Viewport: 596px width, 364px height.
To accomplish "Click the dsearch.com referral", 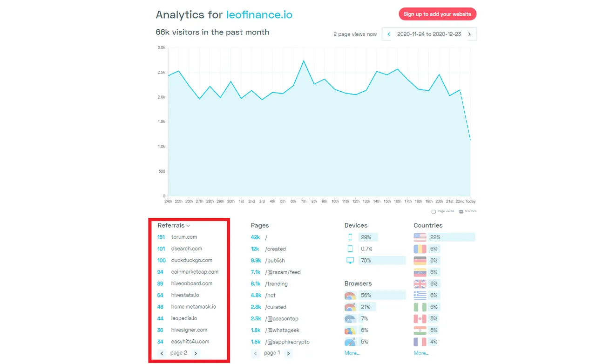I will click(x=186, y=249).
